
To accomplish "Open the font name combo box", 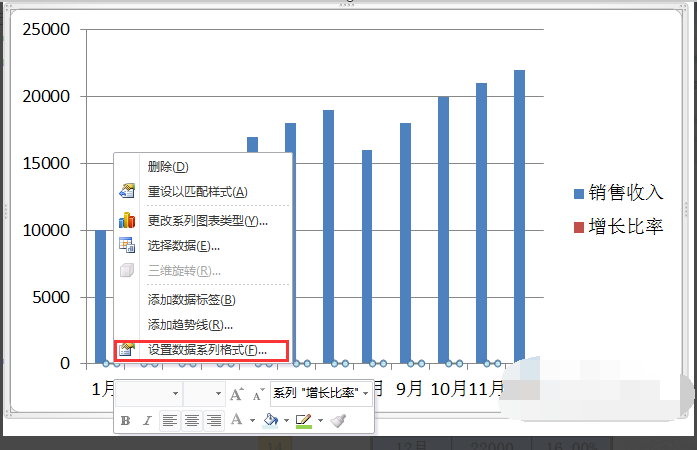I will coord(148,394).
